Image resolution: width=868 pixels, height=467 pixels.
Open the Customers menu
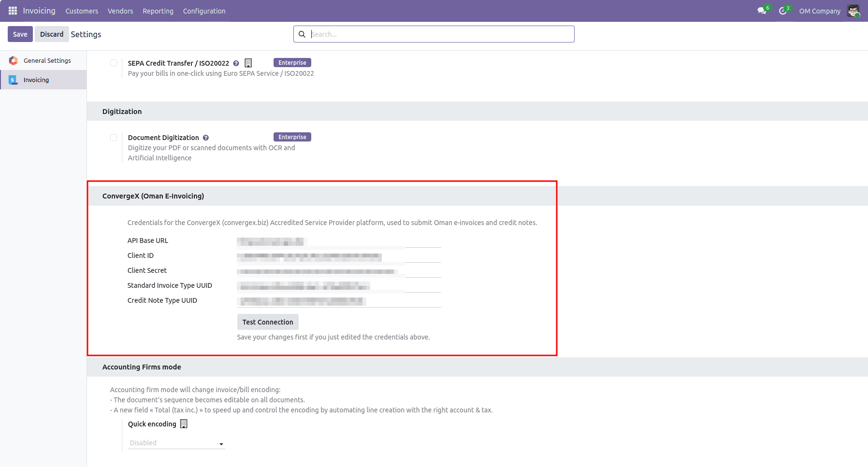pos(82,11)
